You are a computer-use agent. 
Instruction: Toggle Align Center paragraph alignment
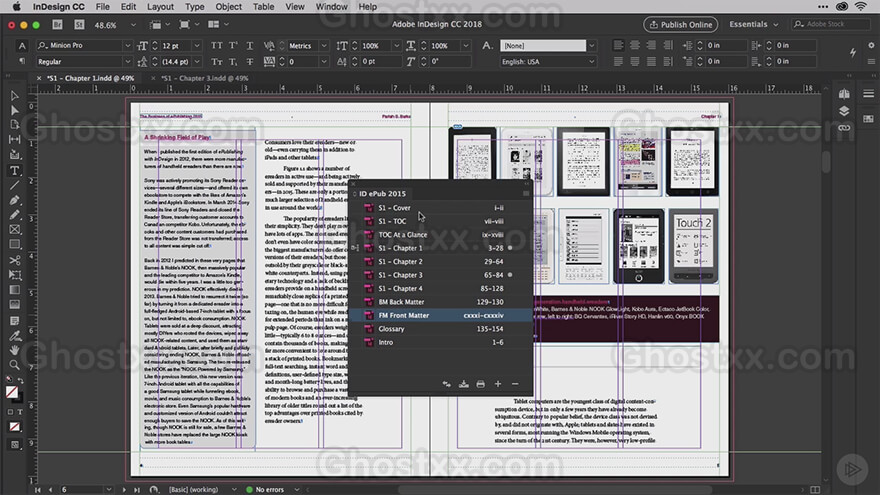point(635,45)
